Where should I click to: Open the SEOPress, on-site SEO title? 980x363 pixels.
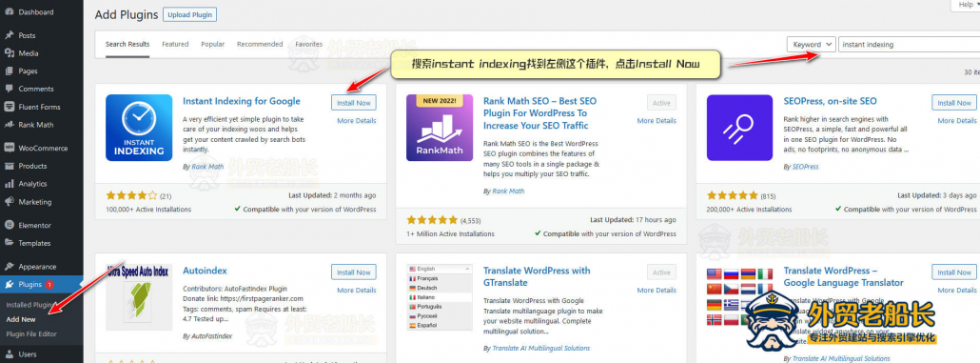(830, 101)
